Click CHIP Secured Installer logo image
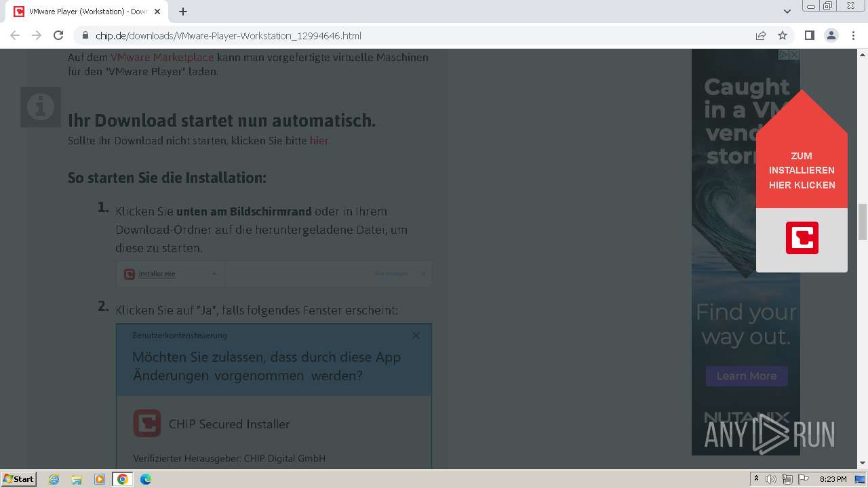868x488 pixels. [147, 423]
